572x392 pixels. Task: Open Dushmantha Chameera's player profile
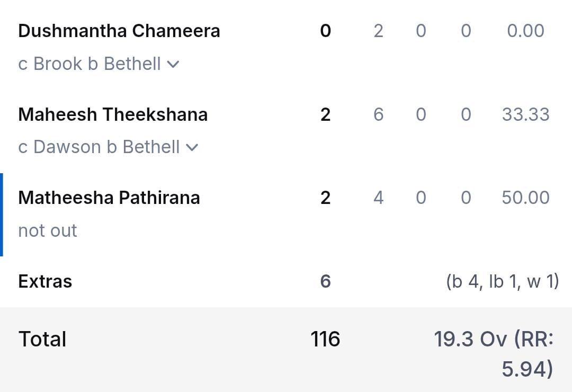(119, 31)
